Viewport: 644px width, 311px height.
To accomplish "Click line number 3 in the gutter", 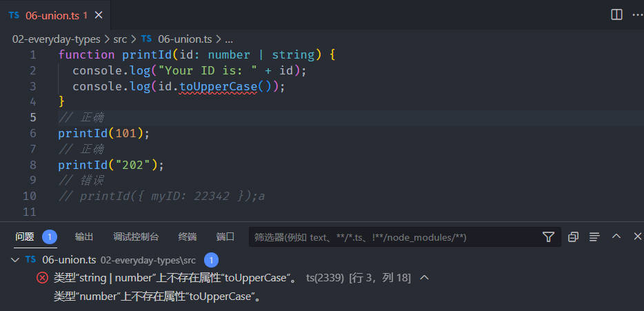I will coord(32,87).
